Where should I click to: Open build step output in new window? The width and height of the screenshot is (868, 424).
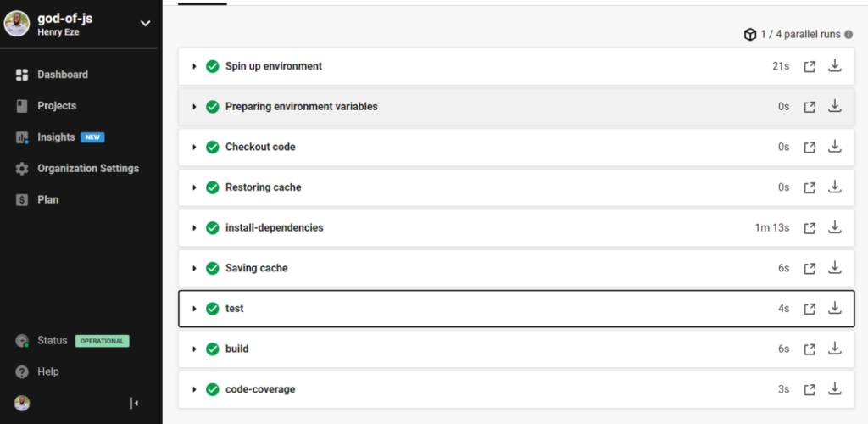[x=810, y=349]
